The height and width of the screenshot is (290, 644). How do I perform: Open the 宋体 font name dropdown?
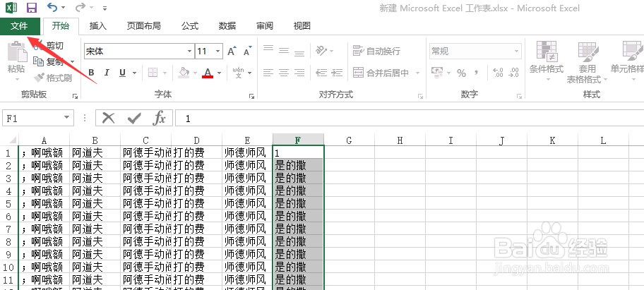[189, 52]
